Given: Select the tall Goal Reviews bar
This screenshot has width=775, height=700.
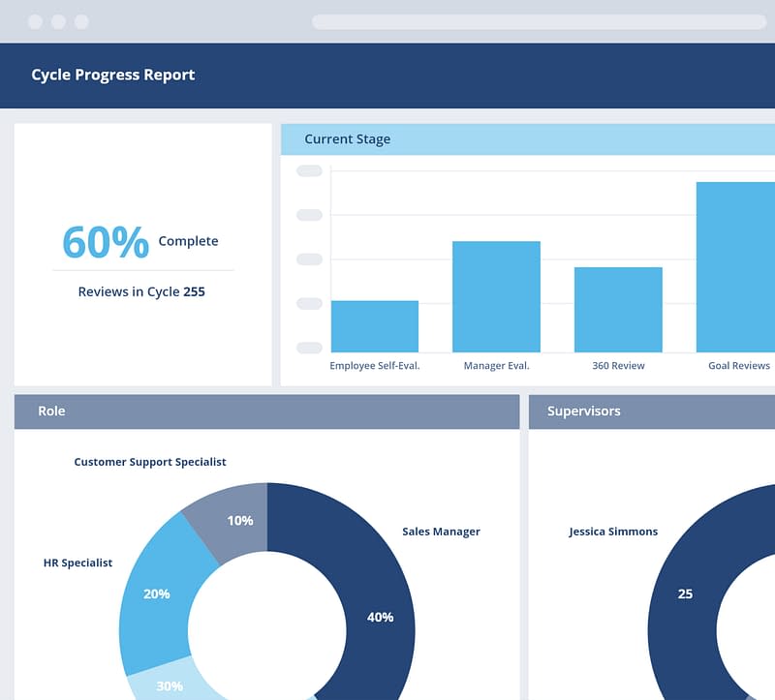Looking at the screenshot, I should tap(734, 267).
